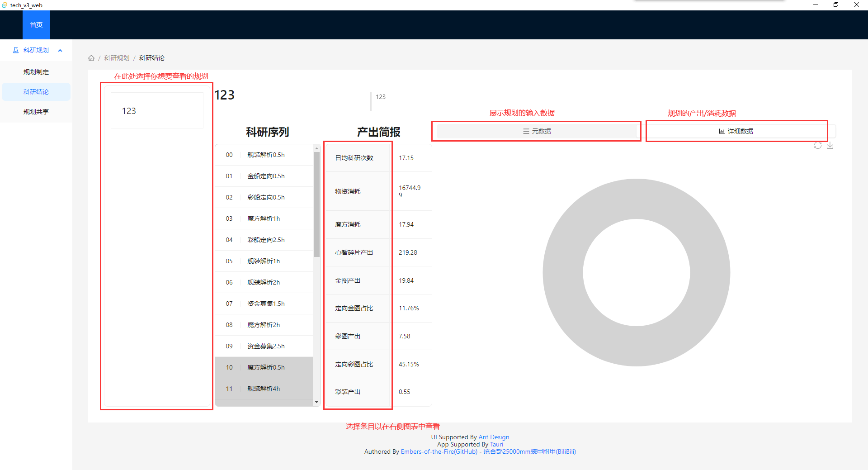Select row 03 魔方解析1h
Image resolution: width=868 pixels, height=470 pixels.
[264, 218]
